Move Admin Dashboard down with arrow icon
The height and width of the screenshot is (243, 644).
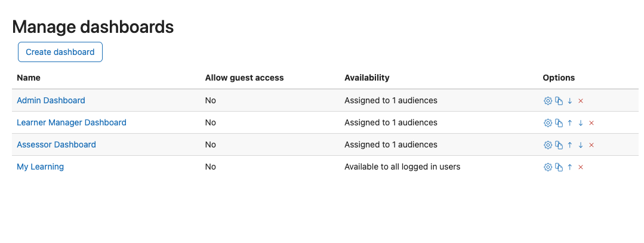tap(569, 101)
